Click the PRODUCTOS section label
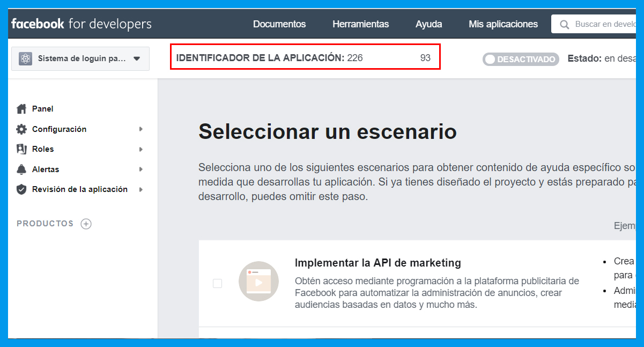 45,224
